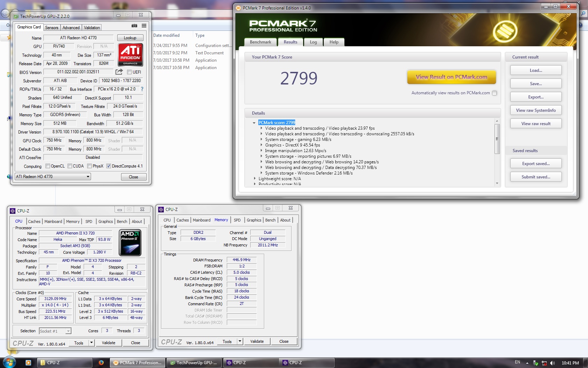
Task: Click the TechPowerUp GPU-Z taskbar button
Action: point(194,363)
